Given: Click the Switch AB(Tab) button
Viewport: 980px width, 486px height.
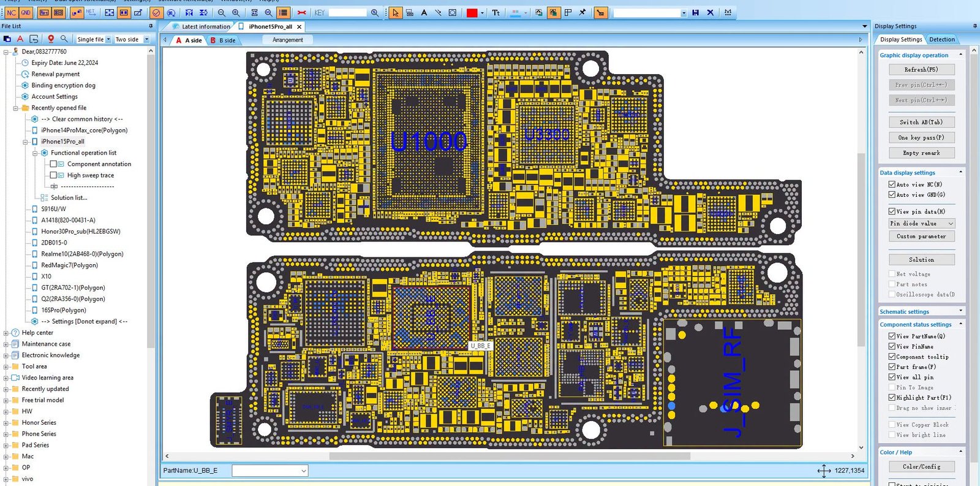Looking at the screenshot, I should coord(922,122).
